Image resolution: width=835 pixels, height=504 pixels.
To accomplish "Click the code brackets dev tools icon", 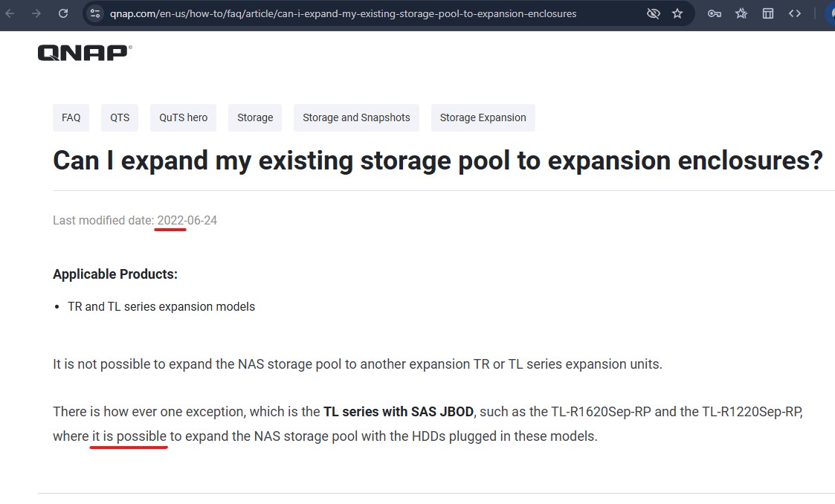I will coord(795,13).
